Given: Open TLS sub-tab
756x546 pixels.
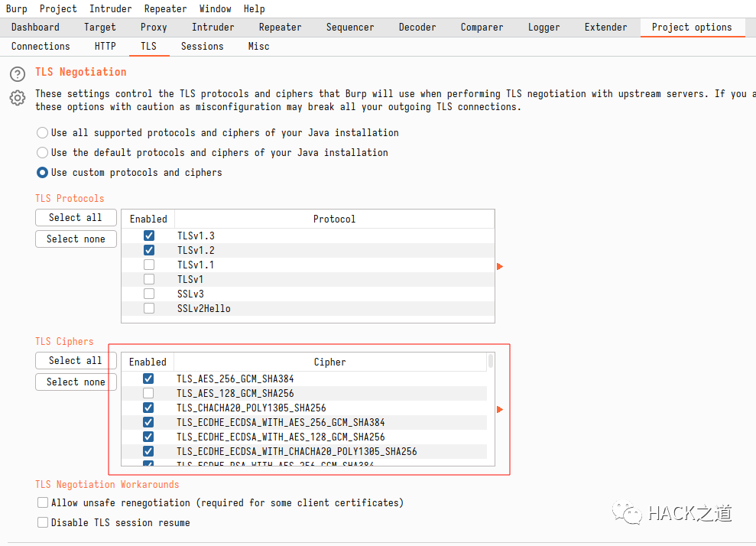Looking at the screenshot, I should [x=148, y=47].
